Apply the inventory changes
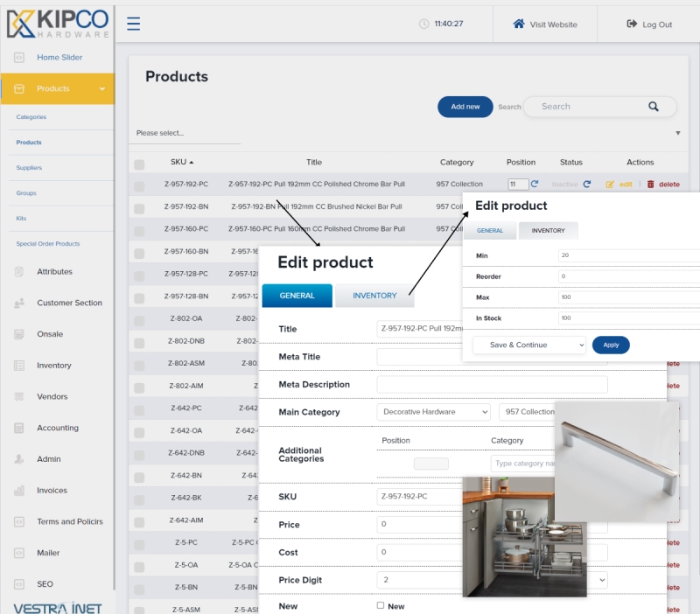Screen dimensions: 700x614 coord(611,345)
